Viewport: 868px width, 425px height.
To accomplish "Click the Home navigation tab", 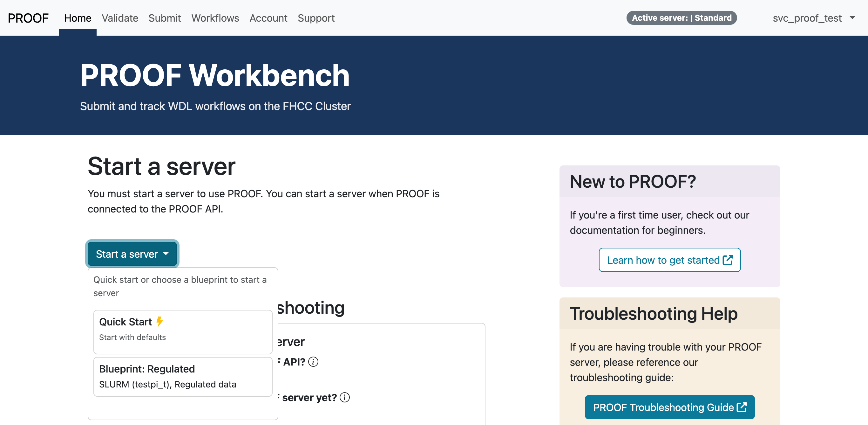I will [x=78, y=18].
